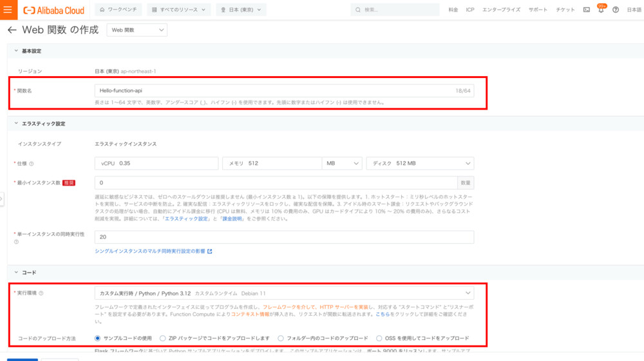Click the 推奨 red badge
The width and height of the screenshot is (644, 361).
click(x=69, y=183)
